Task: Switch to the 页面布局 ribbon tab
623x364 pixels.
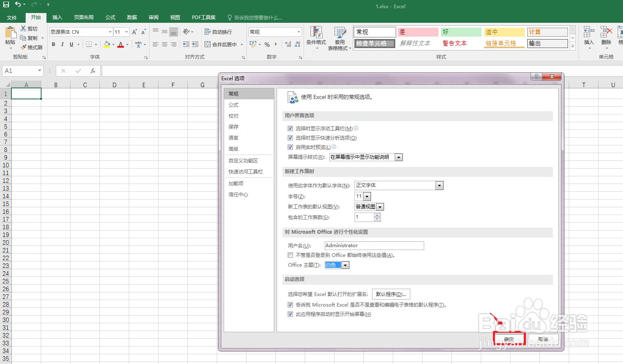Action: (84, 18)
